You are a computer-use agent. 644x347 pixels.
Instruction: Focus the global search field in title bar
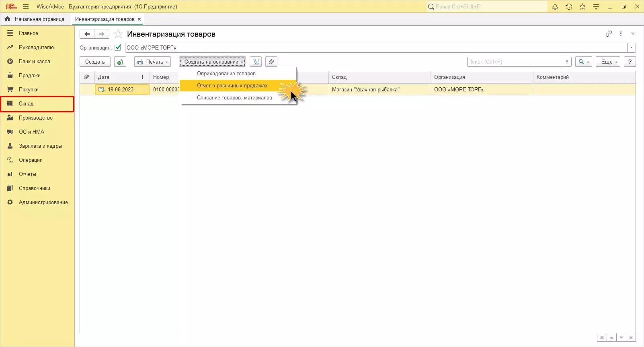click(487, 6)
